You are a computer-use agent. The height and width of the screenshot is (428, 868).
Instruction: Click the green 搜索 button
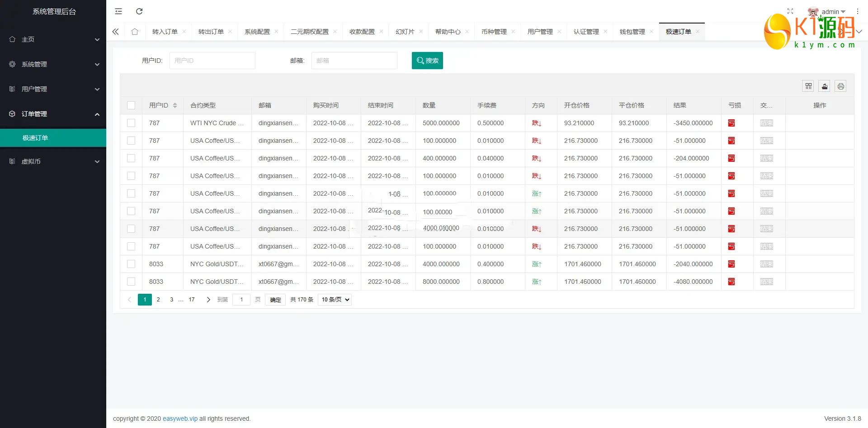427,61
